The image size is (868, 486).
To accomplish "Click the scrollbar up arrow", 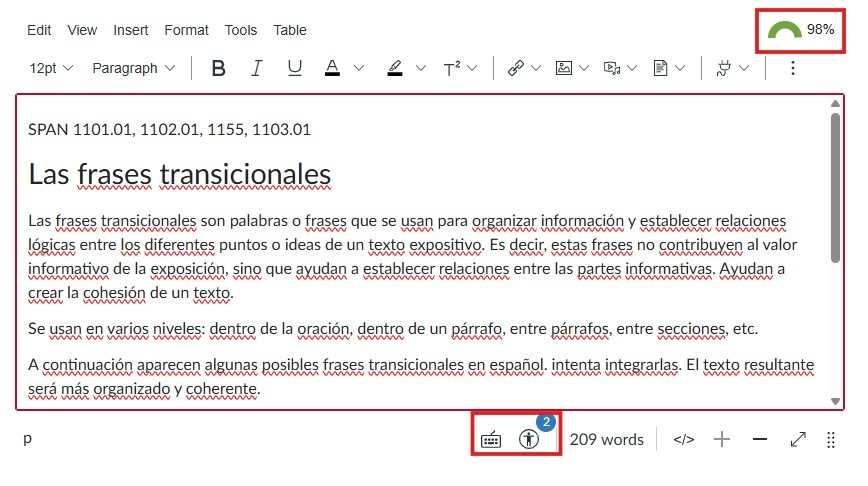I will (x=835, y=104).
